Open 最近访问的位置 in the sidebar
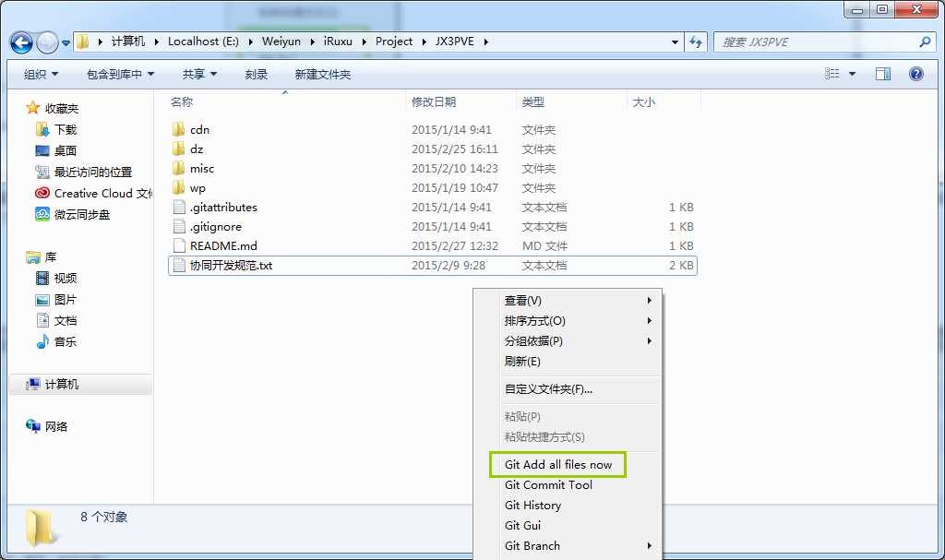The height and width of the screenshot is (560, 945). click(93, 172)
